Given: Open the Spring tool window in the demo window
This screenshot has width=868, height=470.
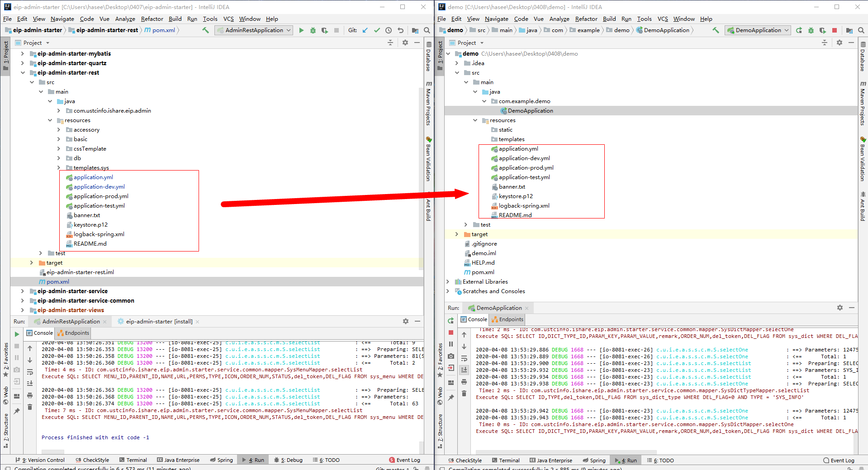Looking at the screenshot, I should pyautogui.click(x=594, y=461).
